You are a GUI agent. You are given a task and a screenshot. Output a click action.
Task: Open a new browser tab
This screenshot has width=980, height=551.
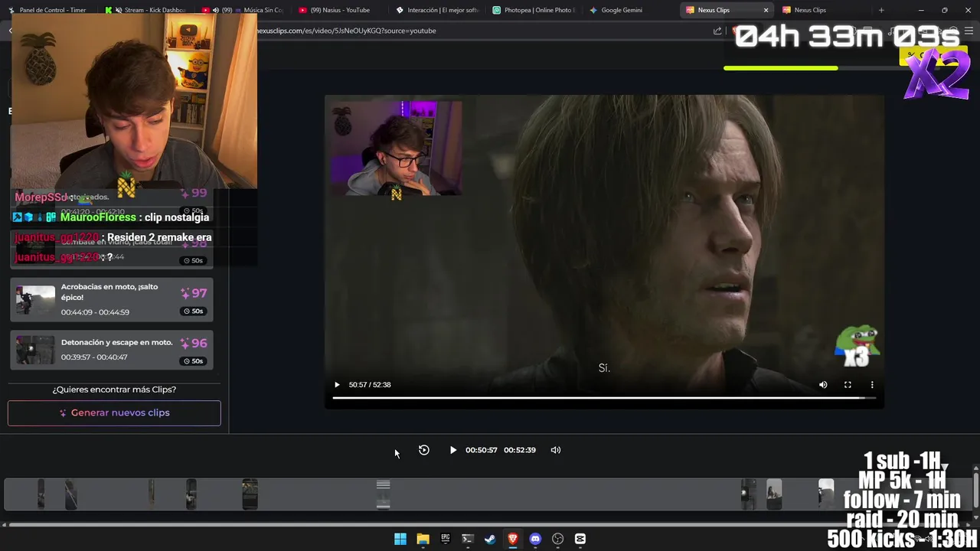[x=881, y=10]
